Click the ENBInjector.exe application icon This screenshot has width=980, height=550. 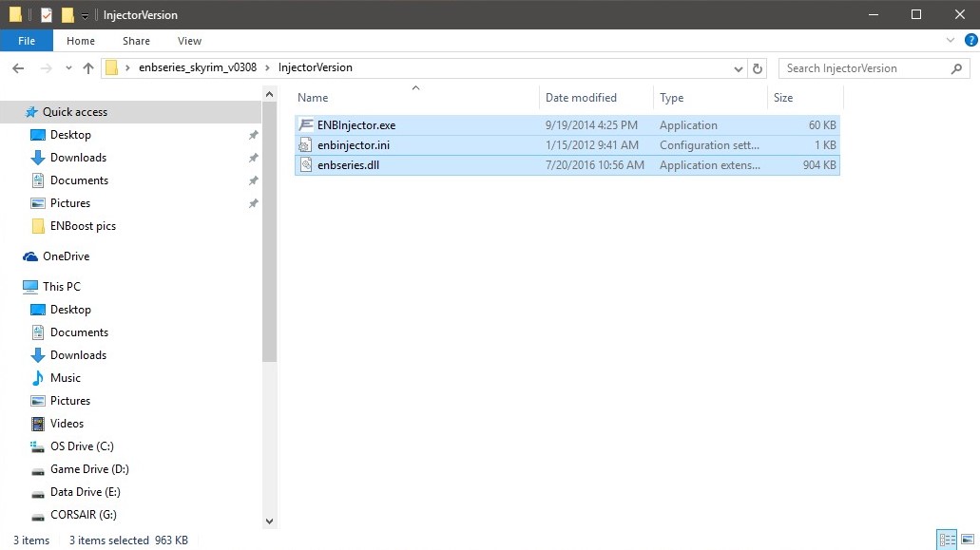305,124
